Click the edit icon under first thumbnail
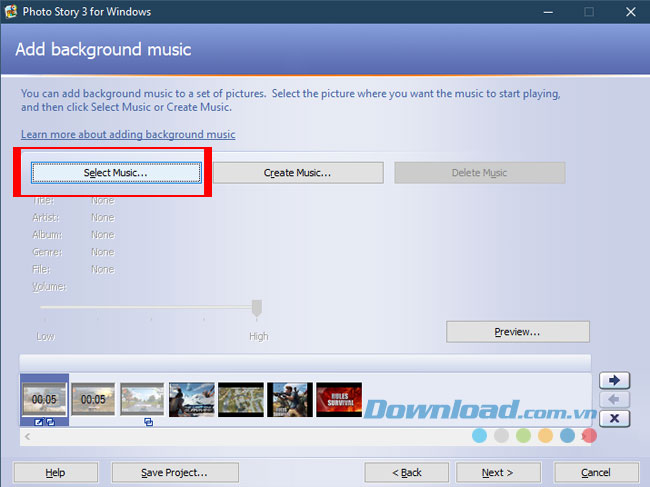 point(39,422)
